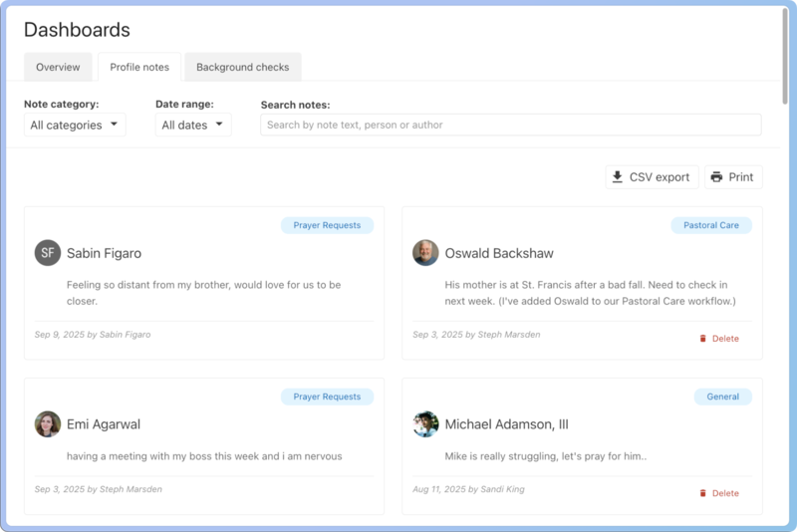Export notes with CSV export button
The height and width of the screenshot is (532, 797).
pyautogui.click(x=652, y=176)
